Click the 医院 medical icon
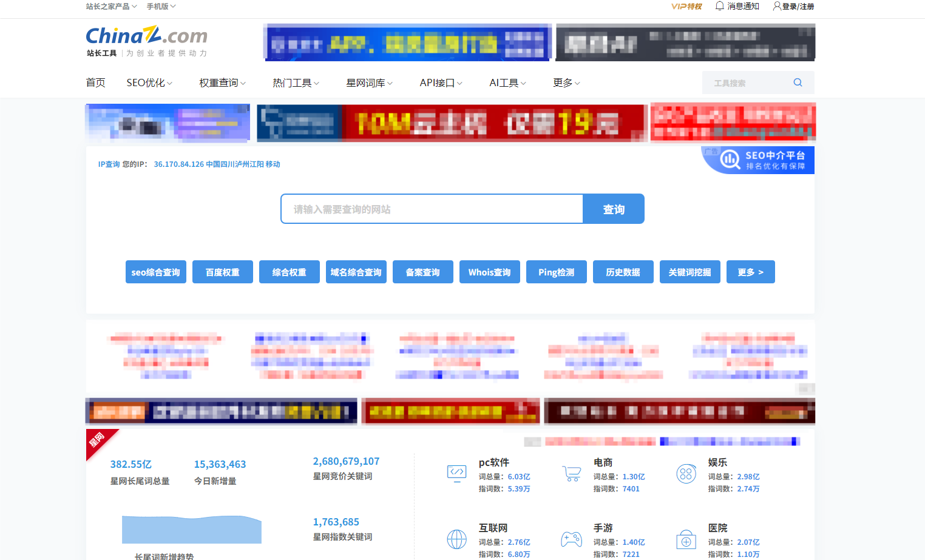The height and width of the screenshot is (560, 925). [686, 539]
